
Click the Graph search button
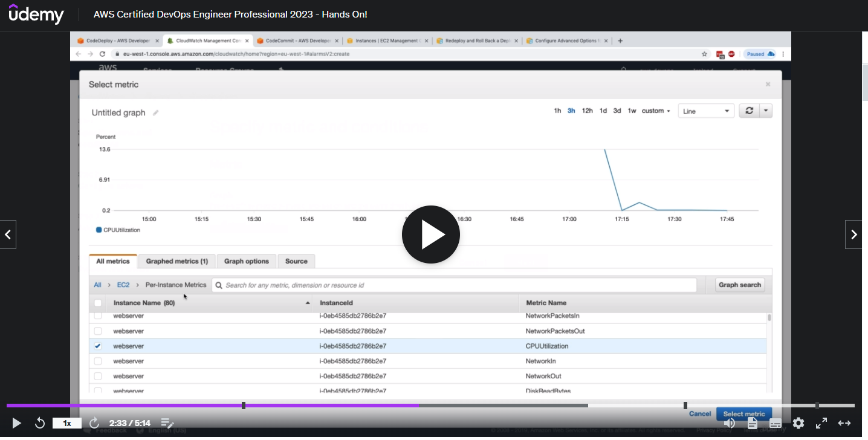point(740,285)
